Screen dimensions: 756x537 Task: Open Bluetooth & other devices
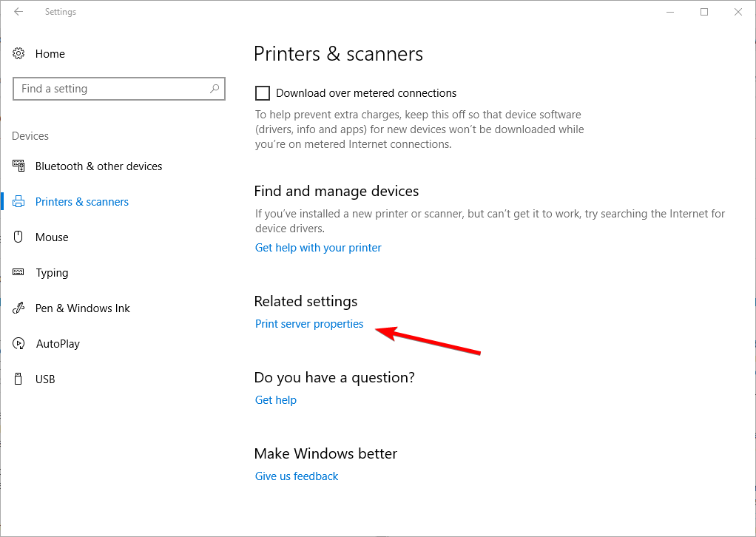coord(99,166)
